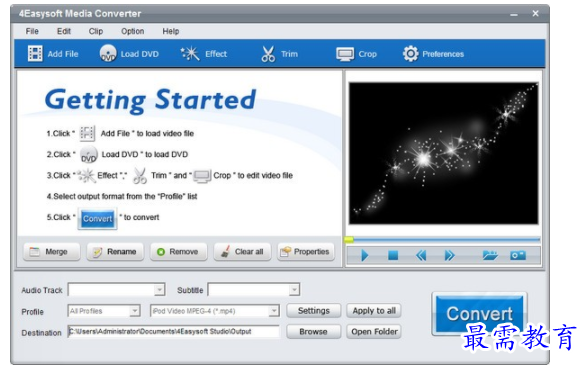Click the large Convert button
The width and height of the screenshot is (585, 369).
[479, 313]
